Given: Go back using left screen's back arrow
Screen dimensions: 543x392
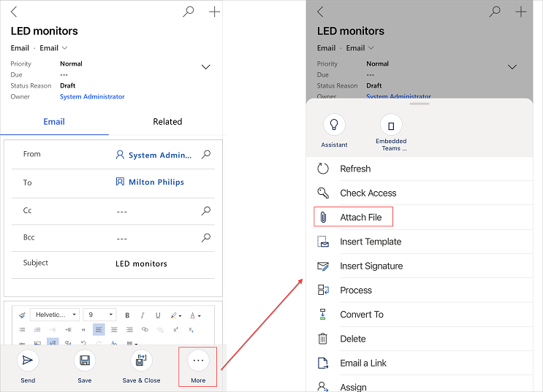Looking at the screenshot, I should [x=14, y=12].
